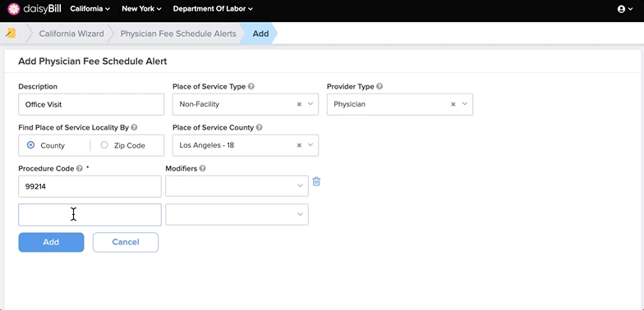This screenshot has height=310, width=644.
Task: Click the blue Add button
Action: pyautogui.click(x=51, y=242)
